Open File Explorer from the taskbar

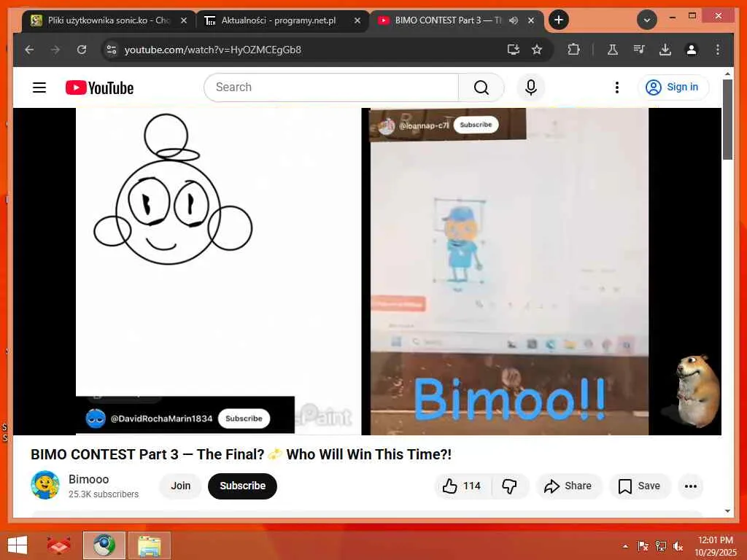tap(149, 545)
